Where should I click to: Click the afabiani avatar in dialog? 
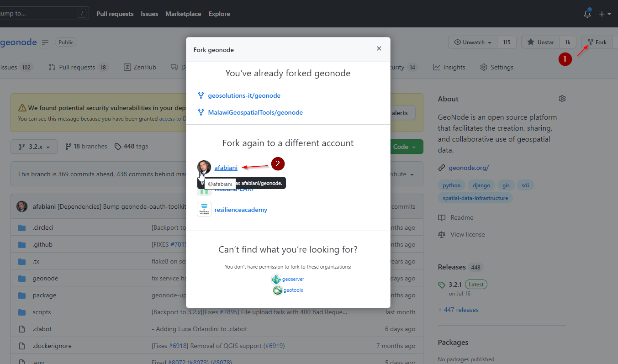[x=204, y=167]
